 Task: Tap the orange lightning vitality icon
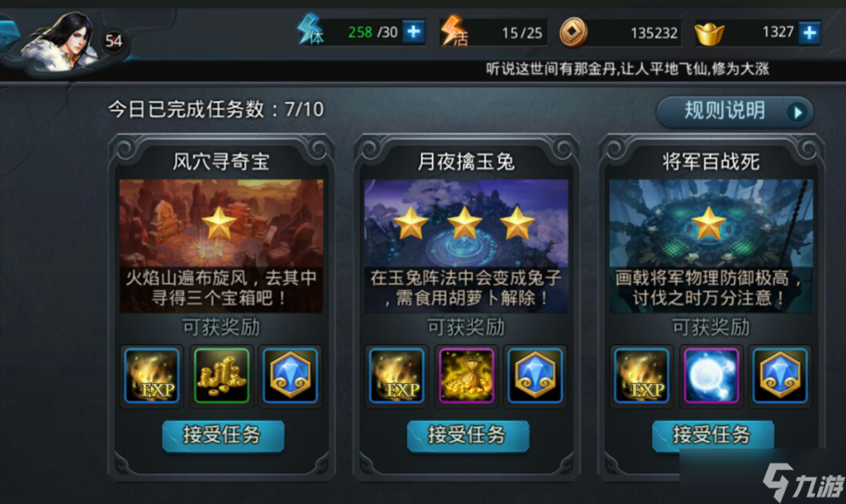[454, 31]
